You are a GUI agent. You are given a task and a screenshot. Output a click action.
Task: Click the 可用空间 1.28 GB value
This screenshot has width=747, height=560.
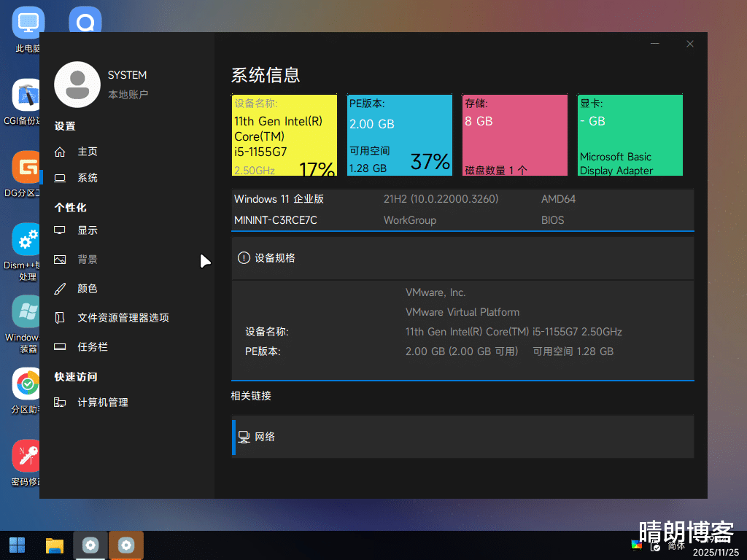[x=573, y=351]
